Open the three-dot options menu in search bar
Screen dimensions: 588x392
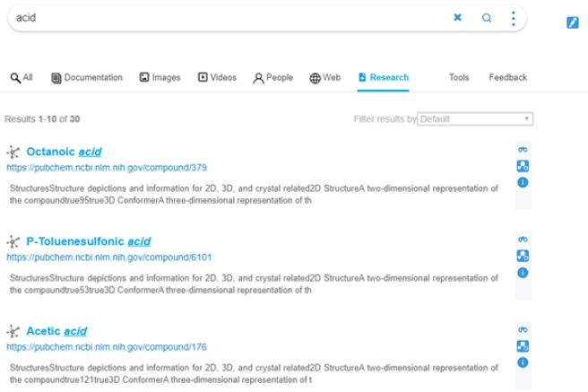(x=513, y=18)
